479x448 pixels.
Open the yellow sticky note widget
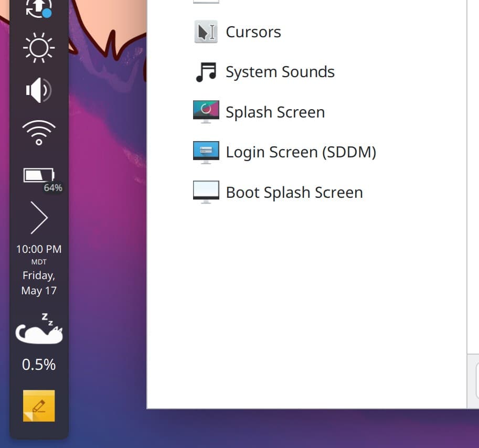(39, 406)
